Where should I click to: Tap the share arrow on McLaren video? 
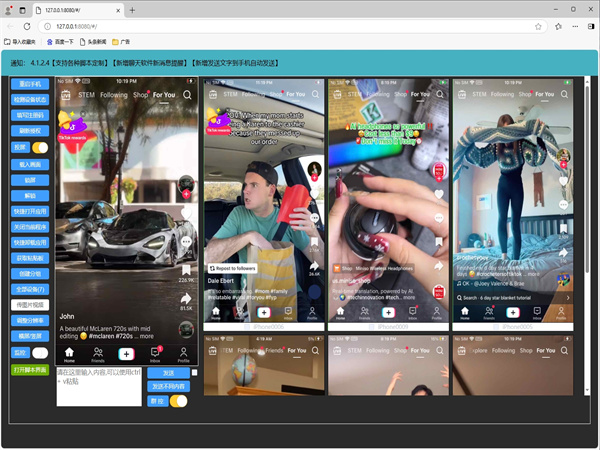186,299
